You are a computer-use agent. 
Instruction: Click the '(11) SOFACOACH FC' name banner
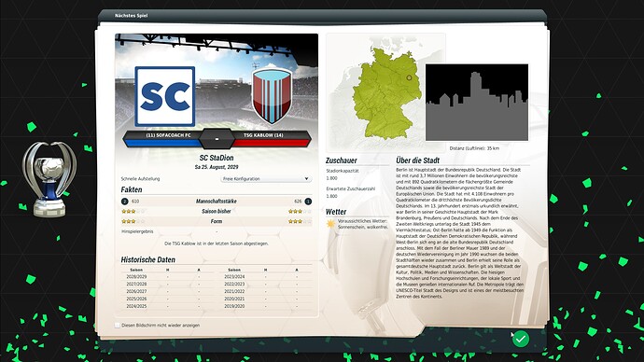[x=168, y=135]
